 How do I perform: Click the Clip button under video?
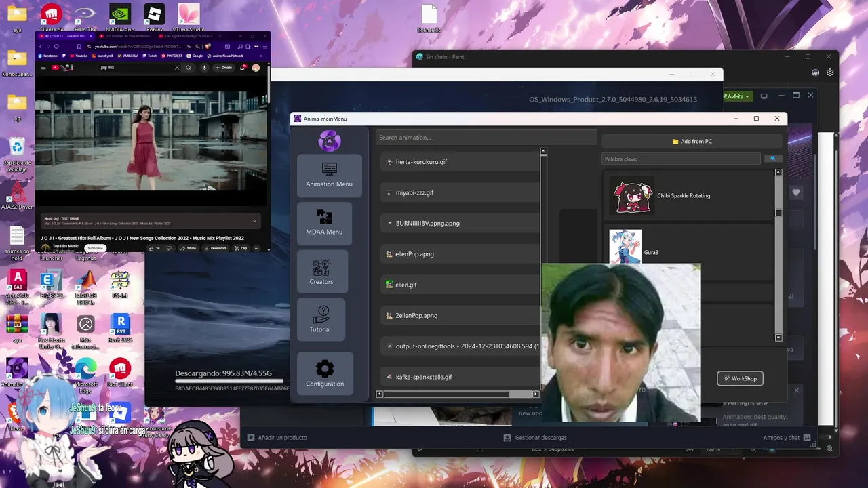(x=241, y=248)
